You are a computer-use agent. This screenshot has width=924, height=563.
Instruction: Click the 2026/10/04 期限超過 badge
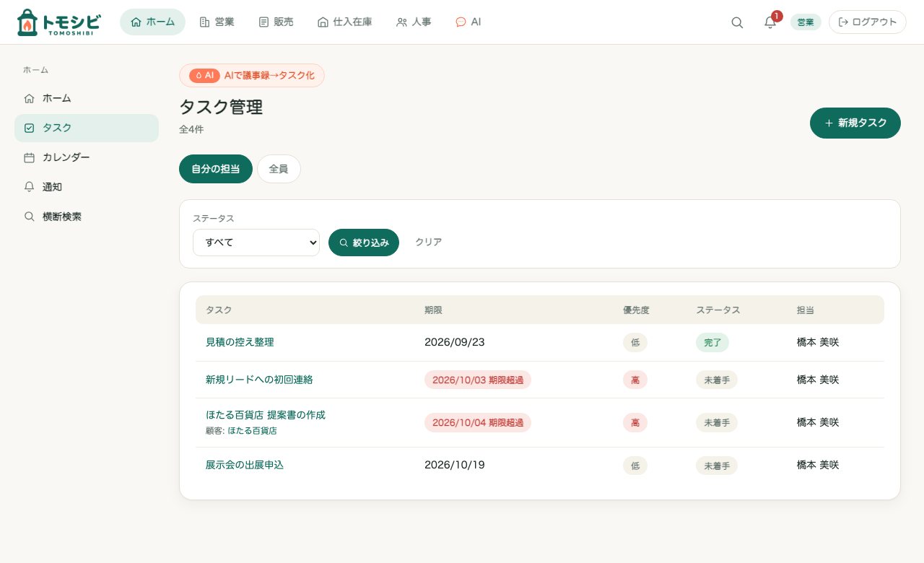coord(478,423)
